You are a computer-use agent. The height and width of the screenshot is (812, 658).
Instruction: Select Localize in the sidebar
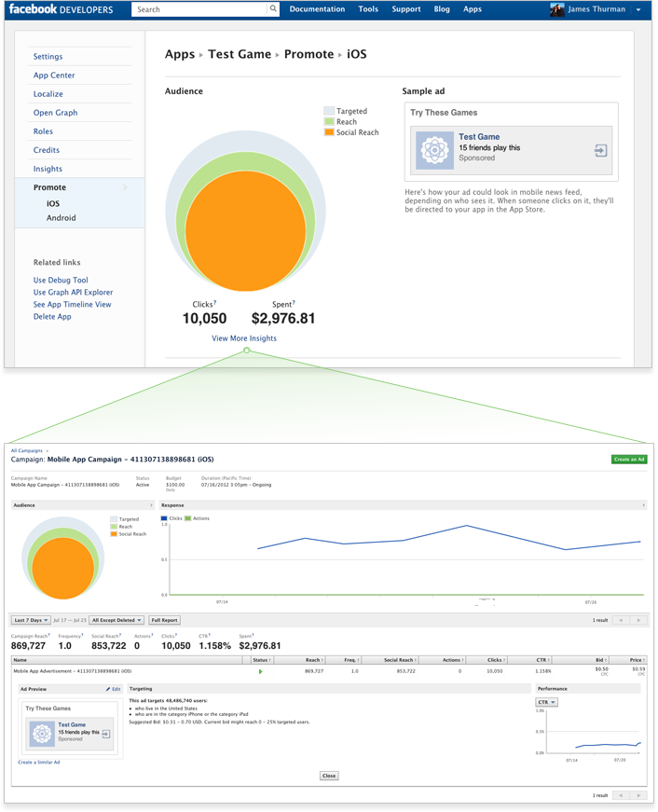48,94
